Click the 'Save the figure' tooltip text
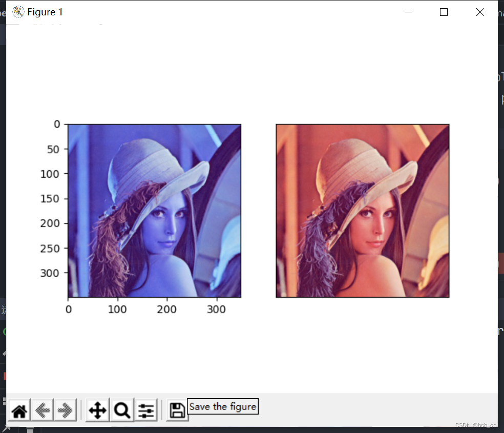Screen dimensions: 504x433 click(x=223, y=407)
